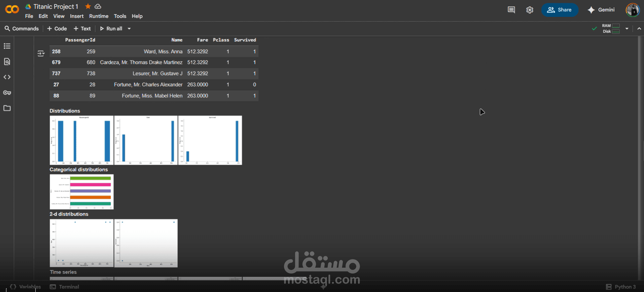Click the Pclass column header

[x=221, y=40]
